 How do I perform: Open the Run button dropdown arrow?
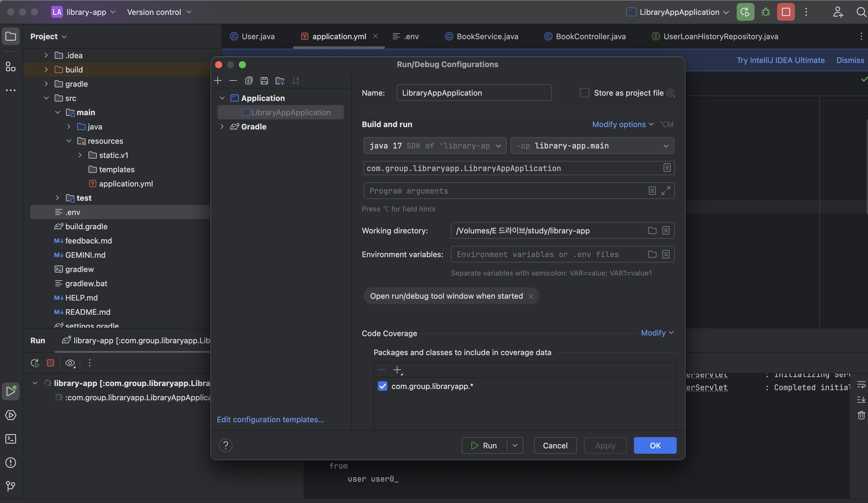[515, 445]
